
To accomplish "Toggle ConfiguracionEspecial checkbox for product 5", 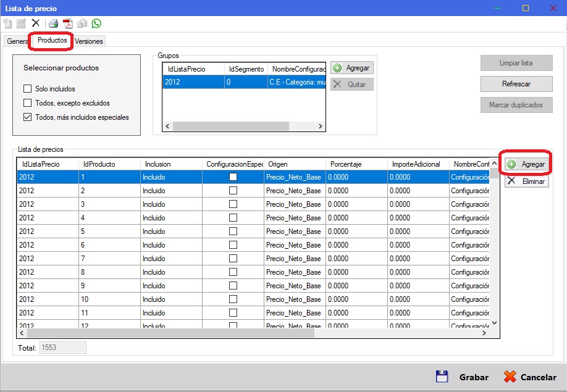I will (x=233, y=231).
